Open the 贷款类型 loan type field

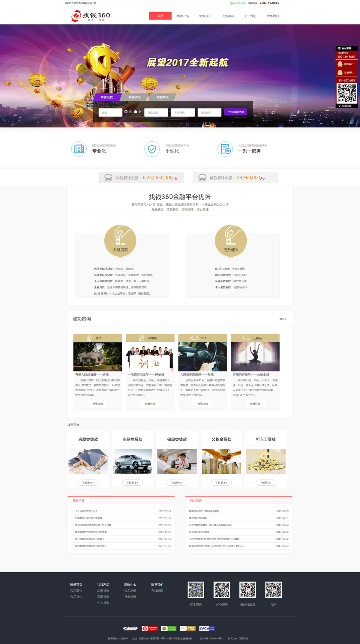(x=209, y=112)
